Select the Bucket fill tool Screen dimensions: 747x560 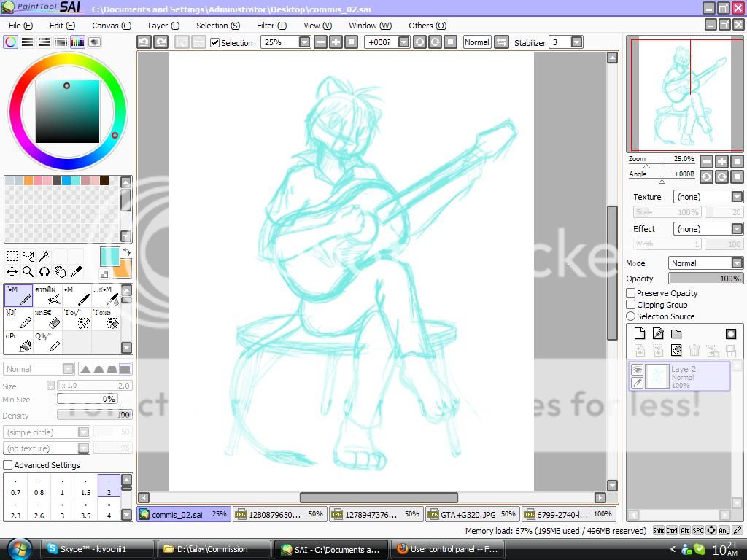click(x=21, y=342)
